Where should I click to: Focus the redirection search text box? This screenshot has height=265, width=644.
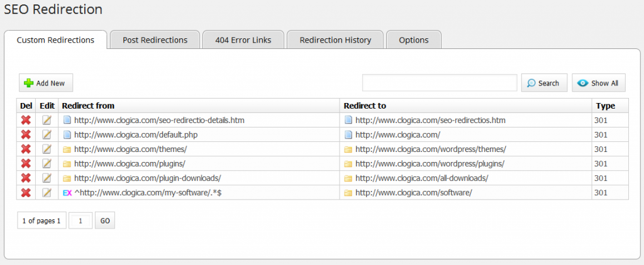(x=439, y=83)
